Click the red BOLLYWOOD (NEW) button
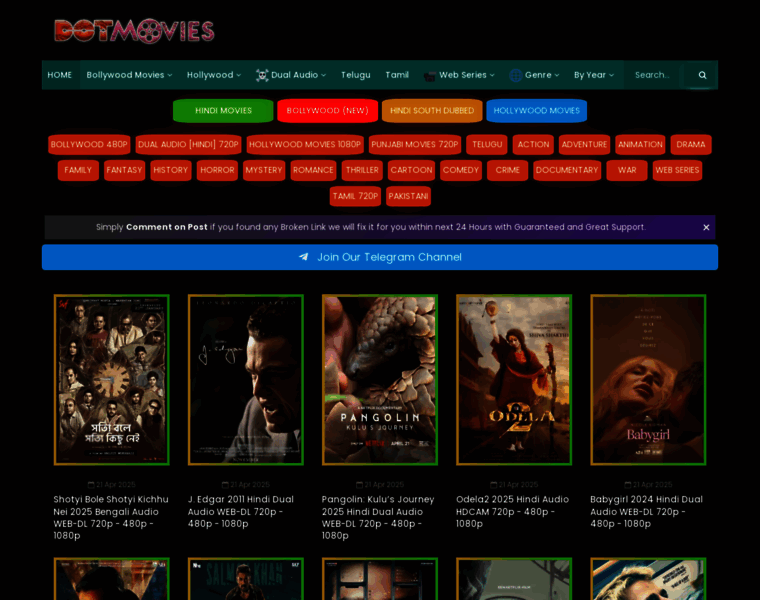The image size is (760, 600). (x=327, y=111)
